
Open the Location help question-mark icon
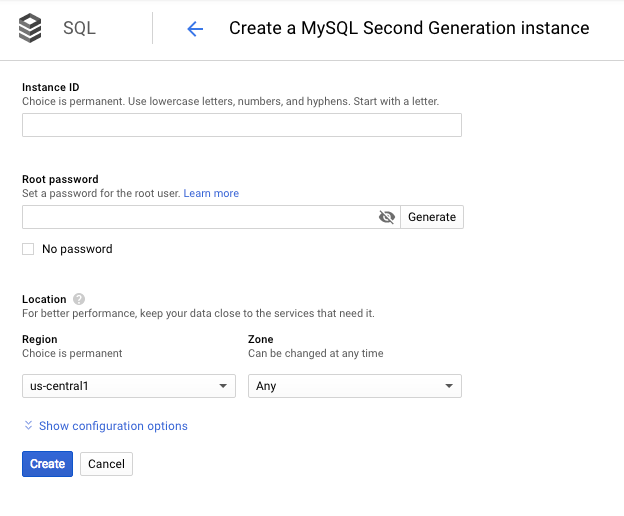coord(79,299)
